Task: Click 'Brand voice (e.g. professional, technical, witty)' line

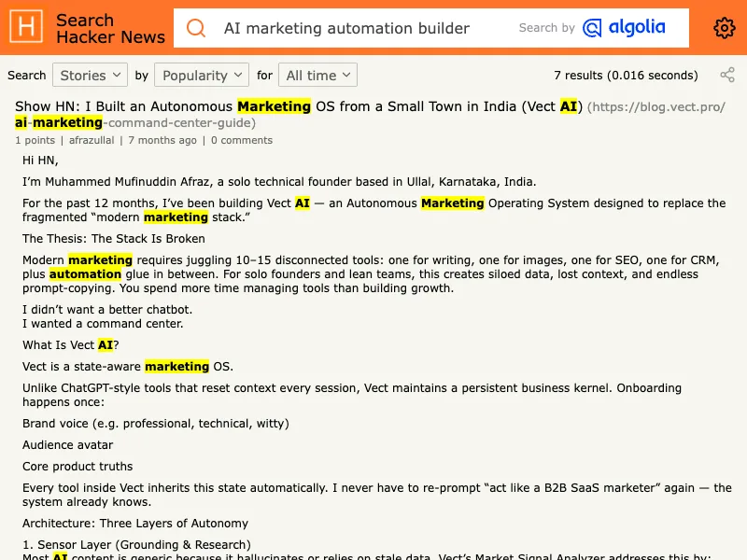Action: [156, 424]
